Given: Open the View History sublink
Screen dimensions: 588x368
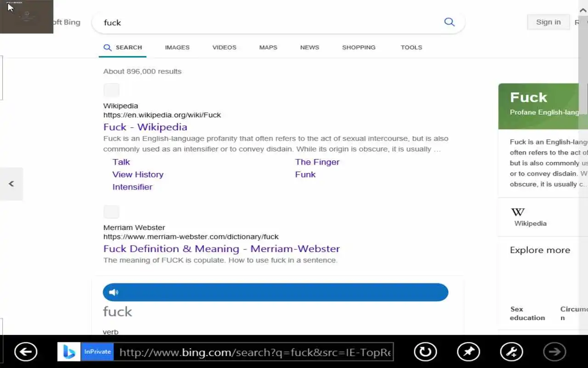Looking at the screenshot, I should point(138,174).
